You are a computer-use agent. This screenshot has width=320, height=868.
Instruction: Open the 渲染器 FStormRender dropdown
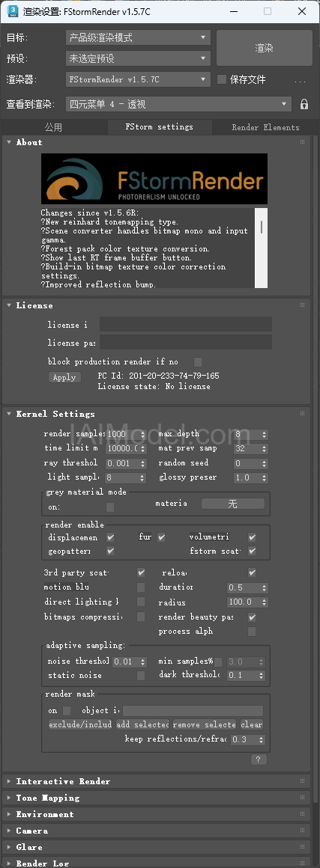138,80
